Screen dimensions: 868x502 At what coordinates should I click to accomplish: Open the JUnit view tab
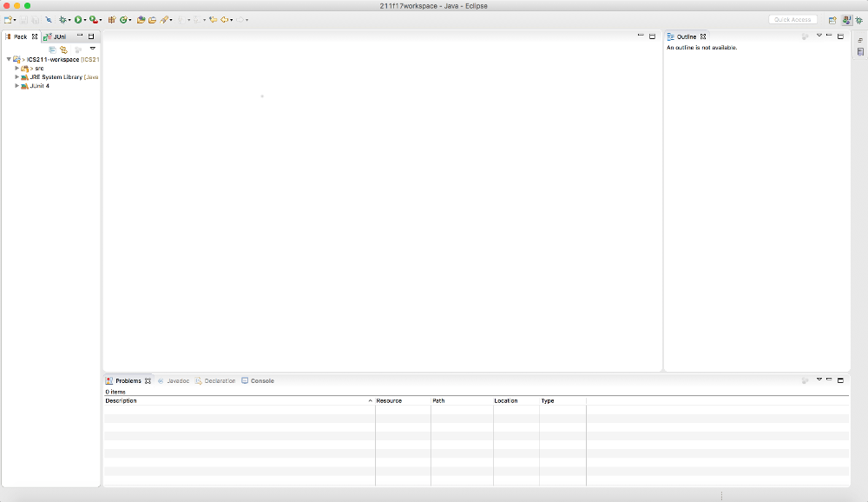pyautogui.click(x=59, y=36)
